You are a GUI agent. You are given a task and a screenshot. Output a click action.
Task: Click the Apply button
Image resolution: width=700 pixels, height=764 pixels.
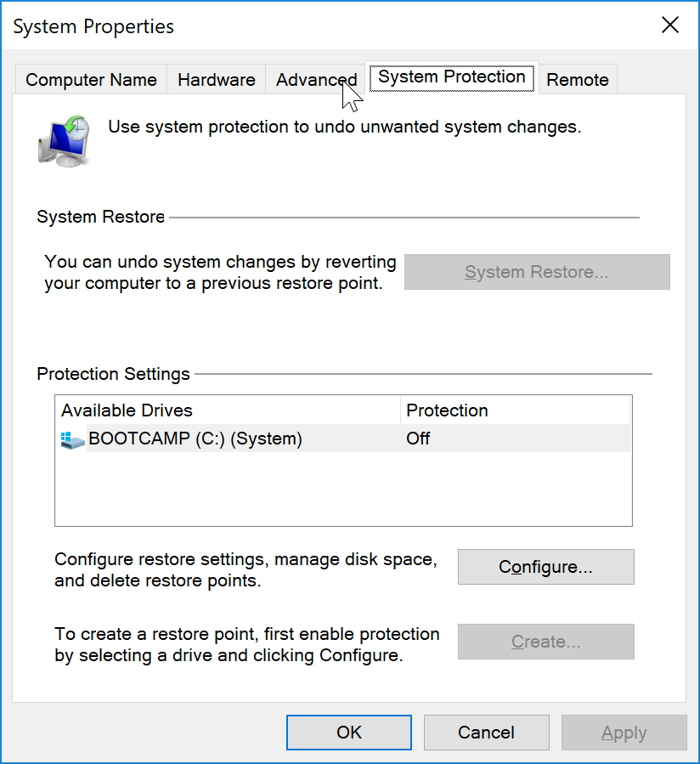[x=624, y=732]
